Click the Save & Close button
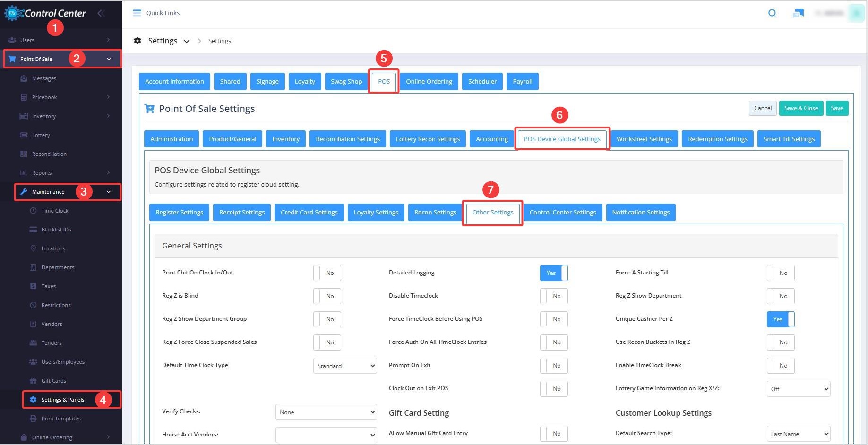868x445 pixels. [801, 108]
